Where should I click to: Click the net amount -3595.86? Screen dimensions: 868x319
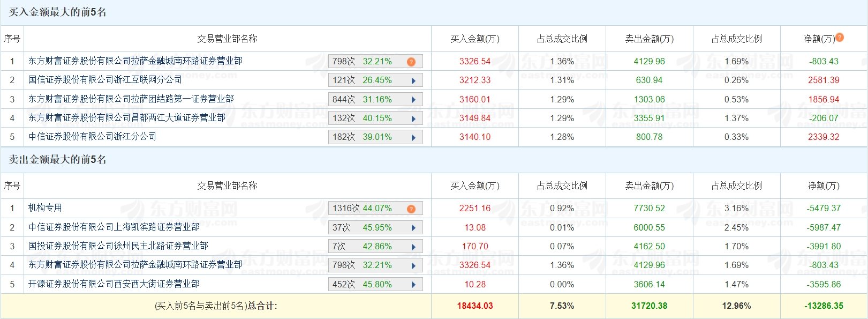824,284
